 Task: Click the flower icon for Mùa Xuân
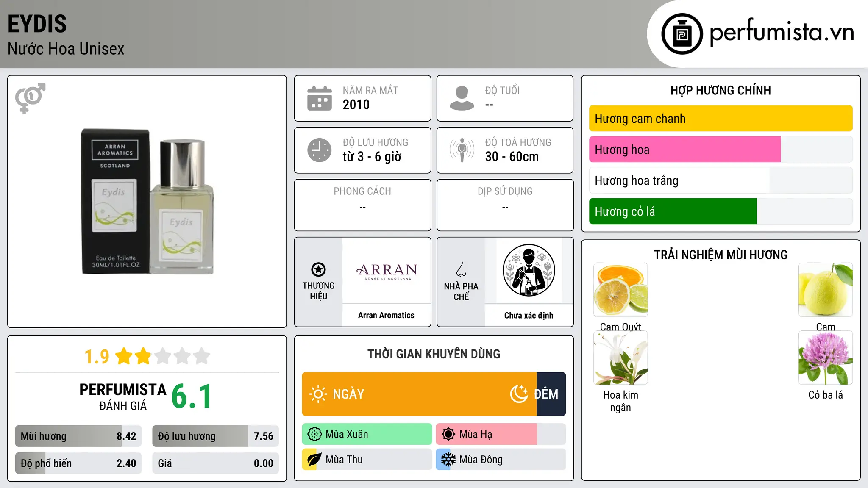click(314, 434)
